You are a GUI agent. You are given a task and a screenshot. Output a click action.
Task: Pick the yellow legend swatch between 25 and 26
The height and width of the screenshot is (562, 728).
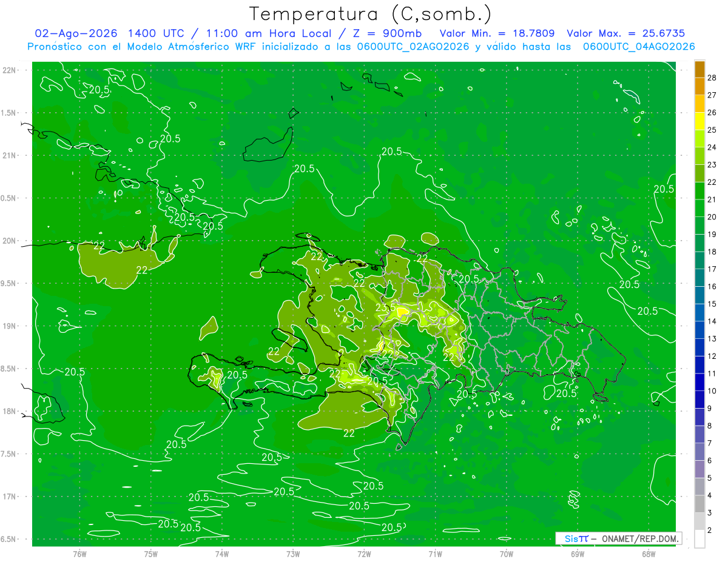(699, 121)
